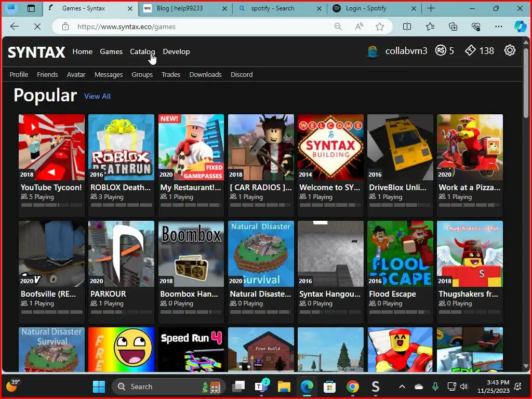Open the Catalog nav link
The image size is (532, 399).
coord(142,51)
